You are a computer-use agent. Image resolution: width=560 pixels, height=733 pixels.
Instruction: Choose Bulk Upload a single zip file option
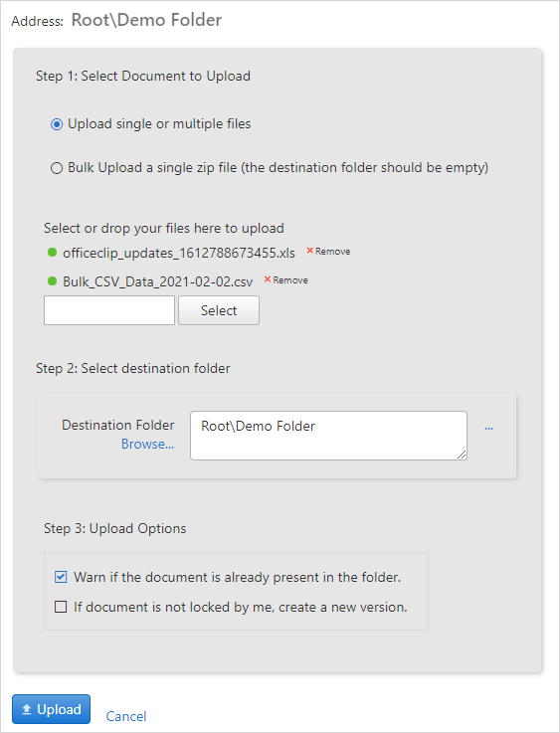point(57,168)
